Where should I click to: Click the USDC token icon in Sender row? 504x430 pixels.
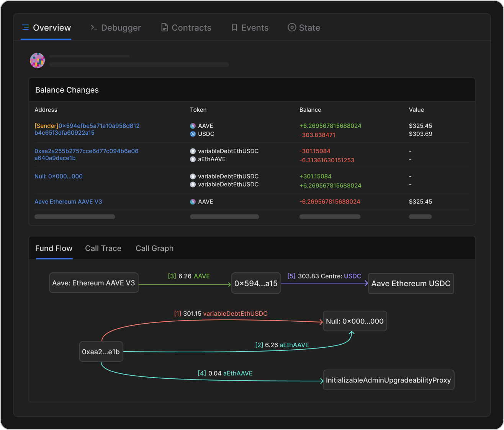(193, 134)
